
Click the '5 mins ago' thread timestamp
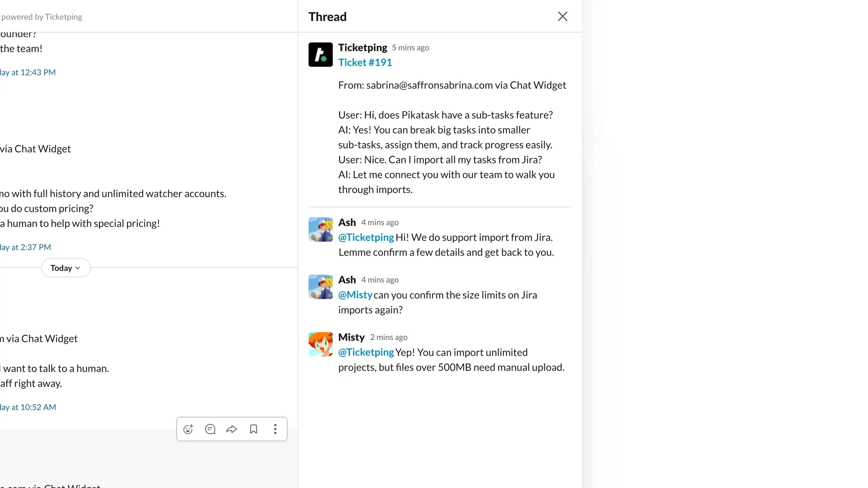(410, 47)
